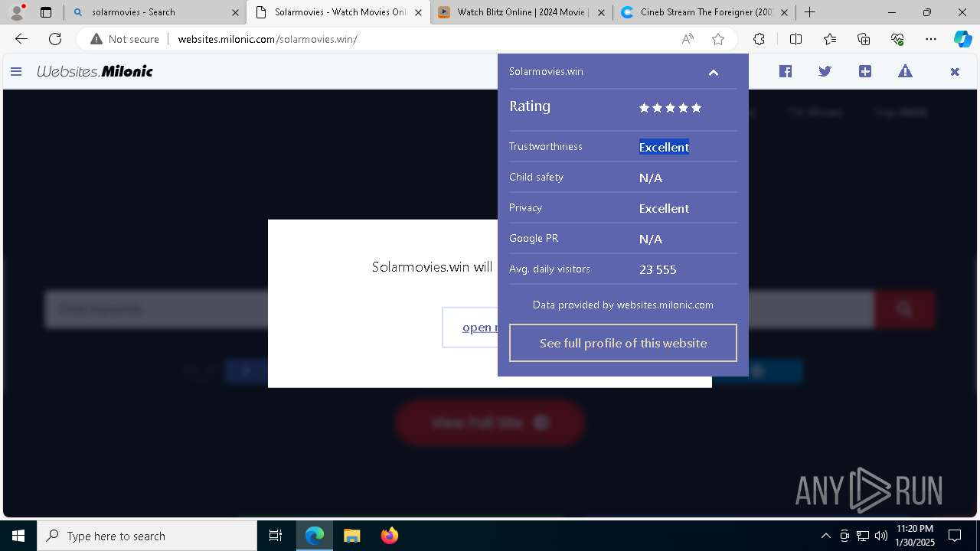Open the tab actions menu icon

(46, 12)
